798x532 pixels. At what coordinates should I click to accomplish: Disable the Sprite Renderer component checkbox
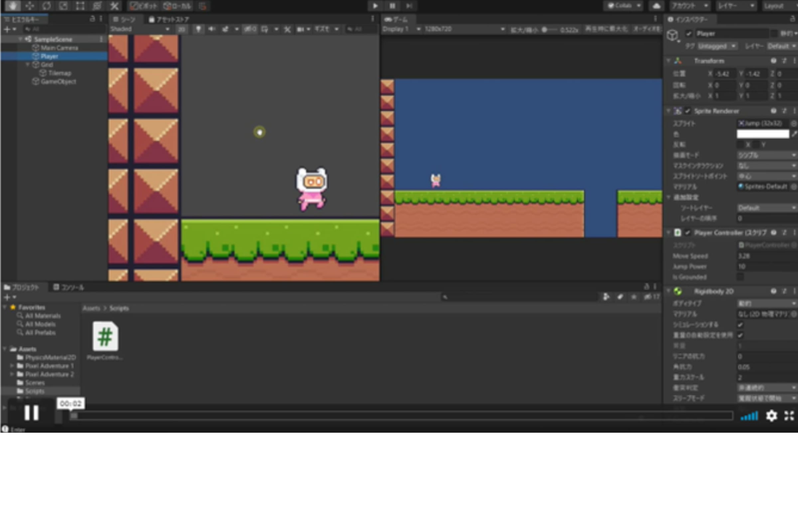click(687, 111)
